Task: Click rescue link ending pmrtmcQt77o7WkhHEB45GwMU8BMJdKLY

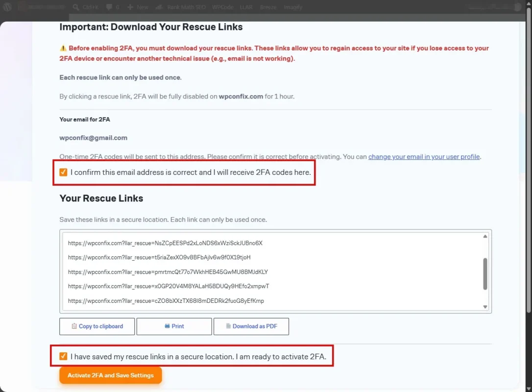Action: point(168,272)
